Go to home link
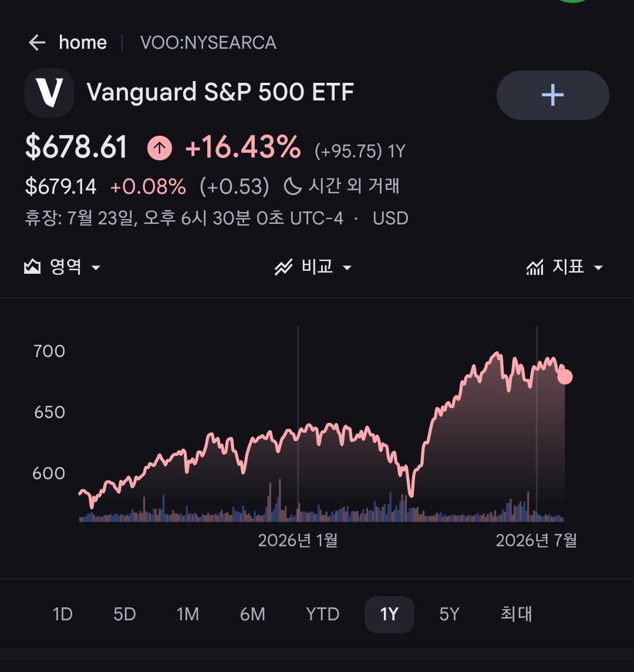 pyautogui.click(x=83, y=42)
